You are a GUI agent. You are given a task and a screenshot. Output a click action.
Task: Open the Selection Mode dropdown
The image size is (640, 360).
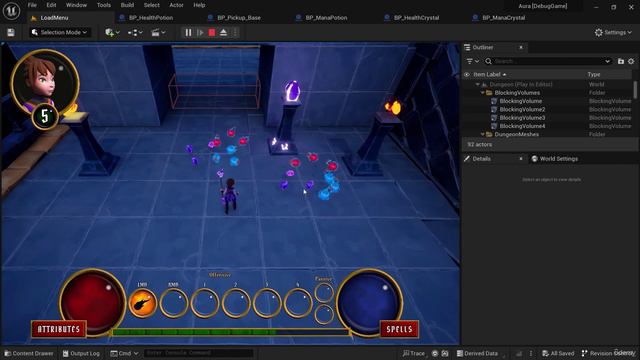pyautogui.click(x=60, y=33)
